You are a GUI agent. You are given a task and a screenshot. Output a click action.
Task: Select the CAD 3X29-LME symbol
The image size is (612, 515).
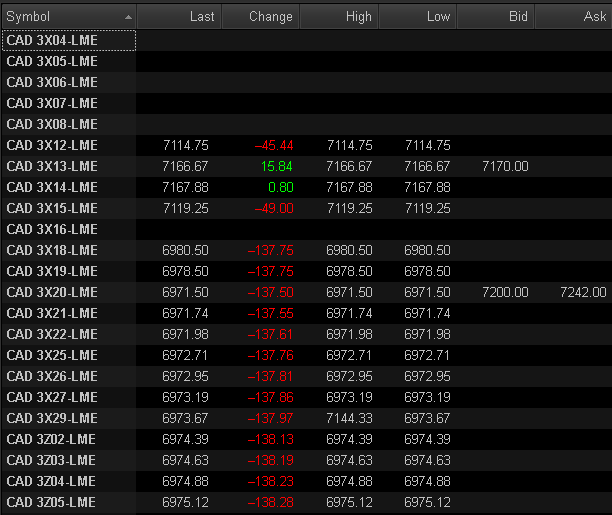pyautogui.click(x=52, y=418)
